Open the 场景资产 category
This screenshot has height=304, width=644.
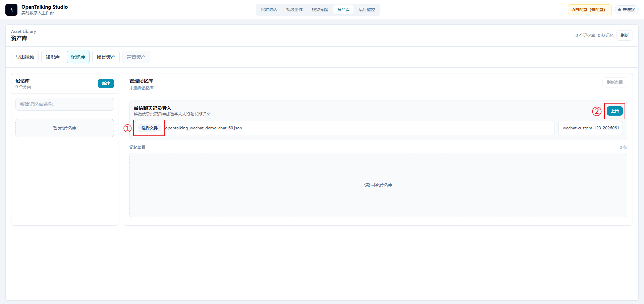106,57
